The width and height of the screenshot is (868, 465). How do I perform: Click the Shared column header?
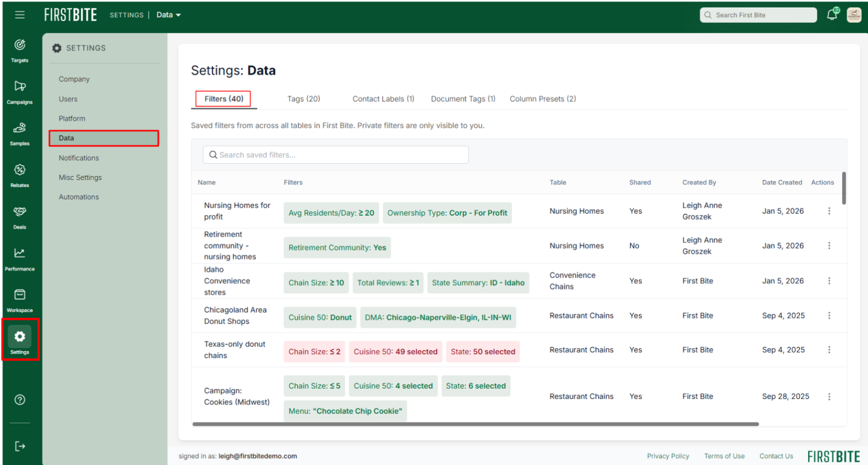coord(640,182)
